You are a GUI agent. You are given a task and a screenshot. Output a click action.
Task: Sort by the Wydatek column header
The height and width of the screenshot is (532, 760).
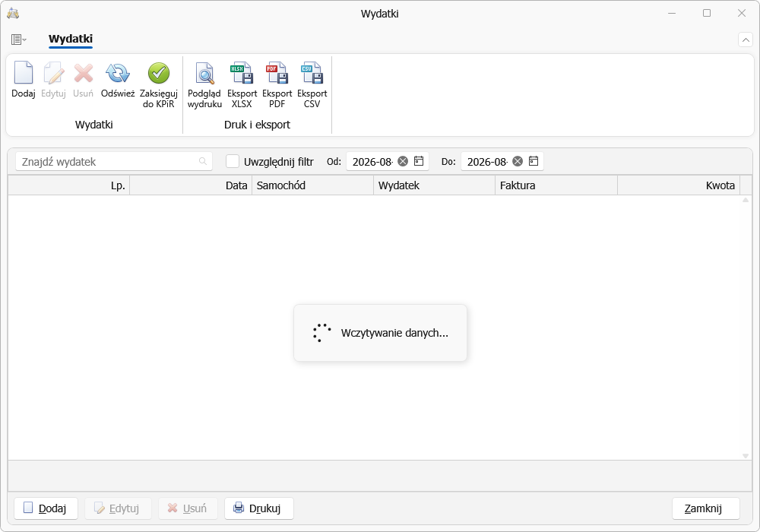click(x=434, y=185)
